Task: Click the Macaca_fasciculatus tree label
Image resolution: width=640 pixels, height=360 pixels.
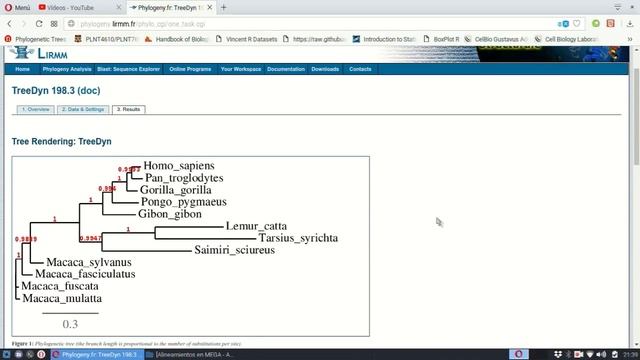Action: tap(85, 274)
